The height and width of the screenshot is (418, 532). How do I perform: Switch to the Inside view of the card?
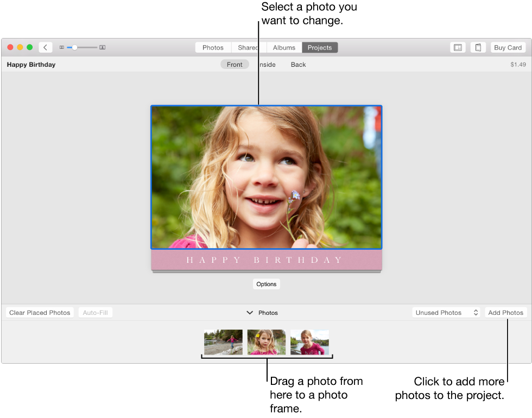[266, 64]
